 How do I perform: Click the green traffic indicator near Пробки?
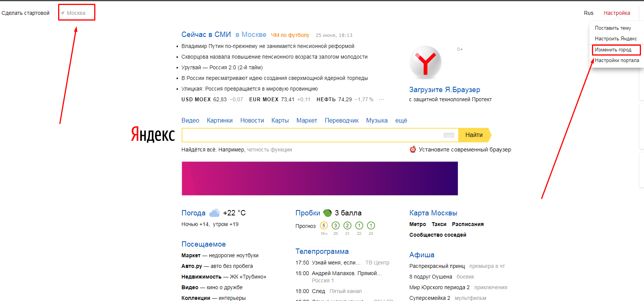tap(327, 213)
